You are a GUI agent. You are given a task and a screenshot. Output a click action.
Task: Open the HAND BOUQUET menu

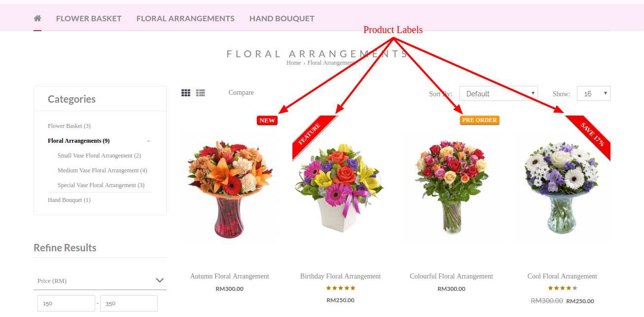point(282,18)
